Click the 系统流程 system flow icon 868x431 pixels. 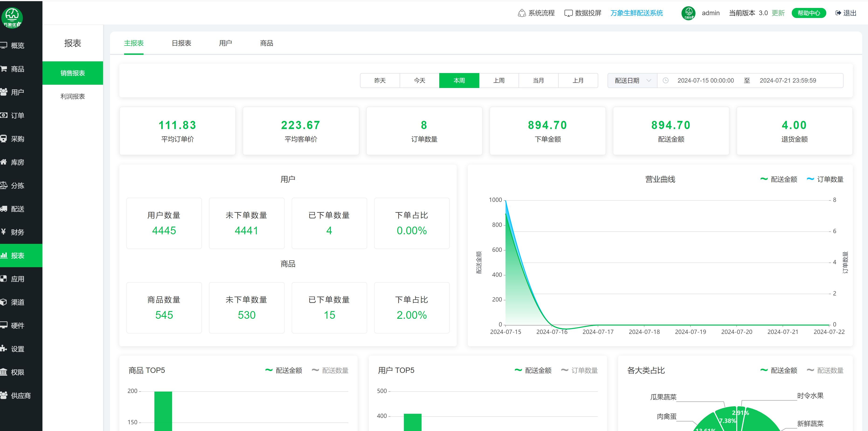point(522,13)
